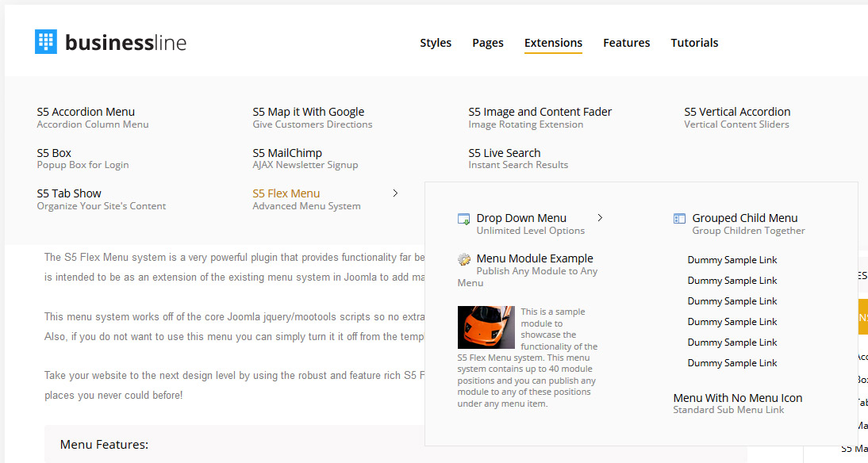Open the Tutorials menu
This screenshot has height=463, width=868.
[x=694, y=43]
